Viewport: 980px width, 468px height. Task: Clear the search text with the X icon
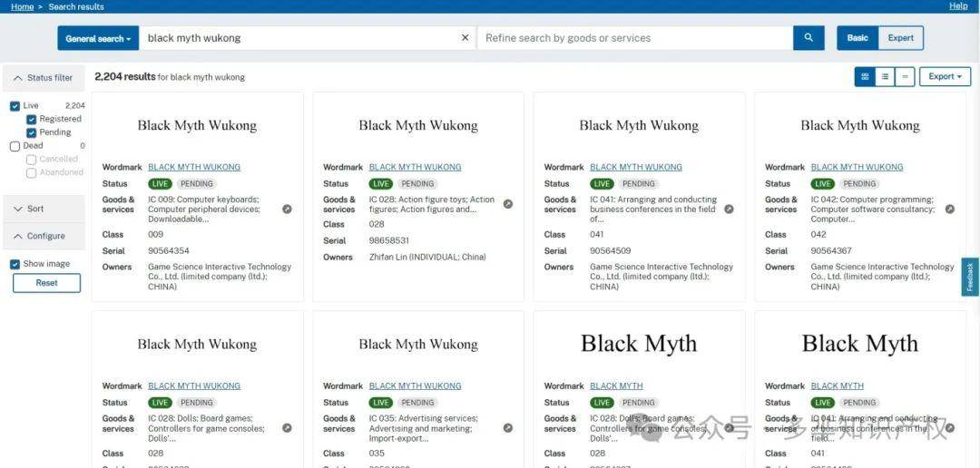(465, 38)
